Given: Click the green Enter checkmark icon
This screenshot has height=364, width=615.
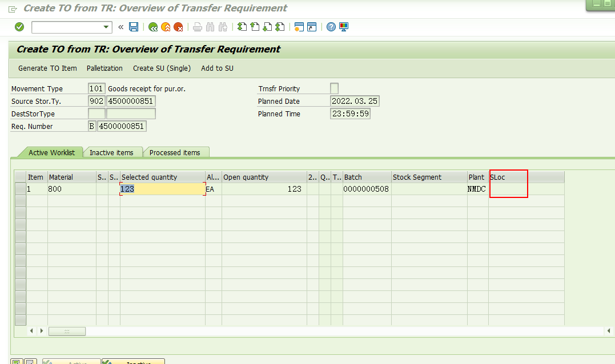Looking at the screenshot, I should [x=19, y=27].
